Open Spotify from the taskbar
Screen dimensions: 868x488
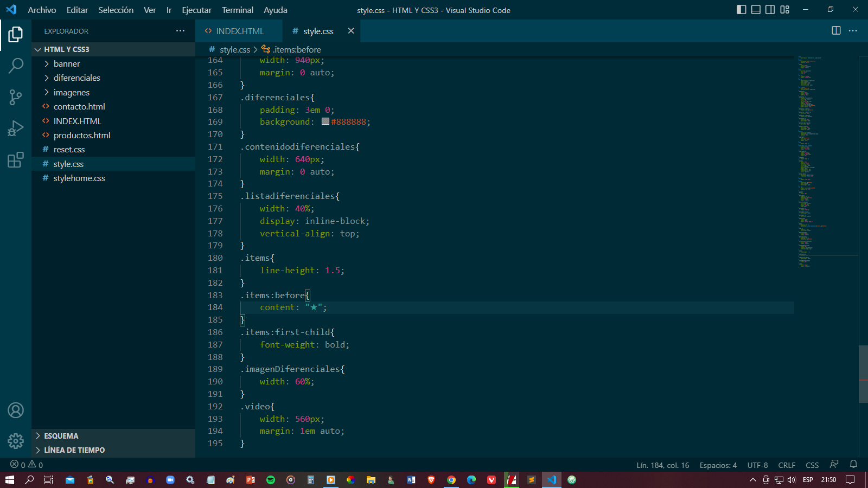coord(271,480)
